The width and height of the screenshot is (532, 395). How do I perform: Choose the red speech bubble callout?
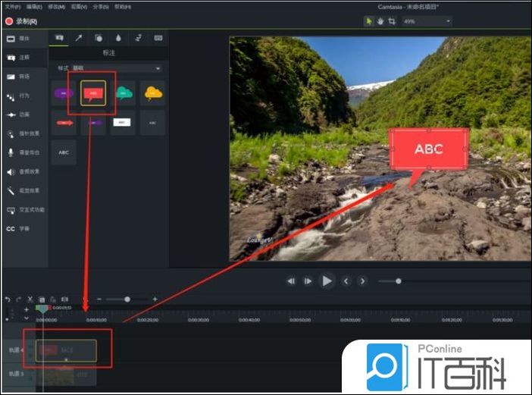click(x=93, y=93)
